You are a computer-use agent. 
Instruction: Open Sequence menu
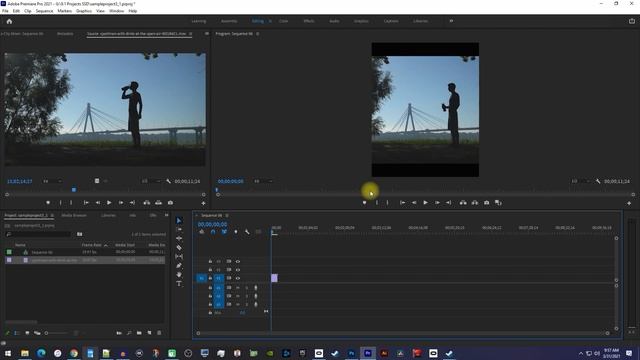[x=44, y=11]
